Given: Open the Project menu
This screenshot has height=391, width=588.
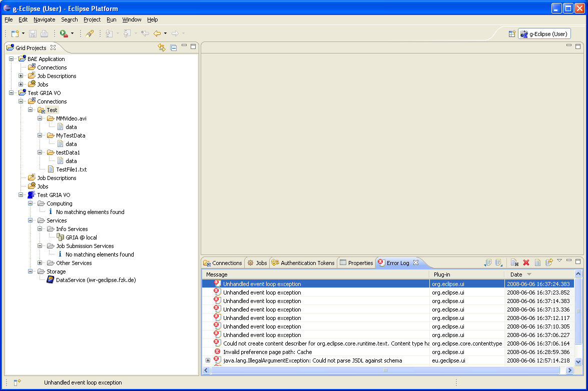Looking at the screenshot, I should [92, 19].
